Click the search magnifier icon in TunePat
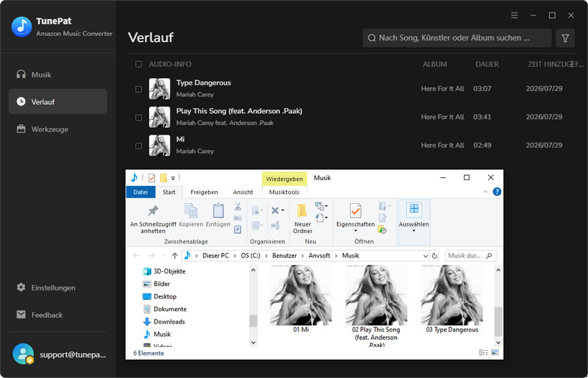 (x=372, y=38)
